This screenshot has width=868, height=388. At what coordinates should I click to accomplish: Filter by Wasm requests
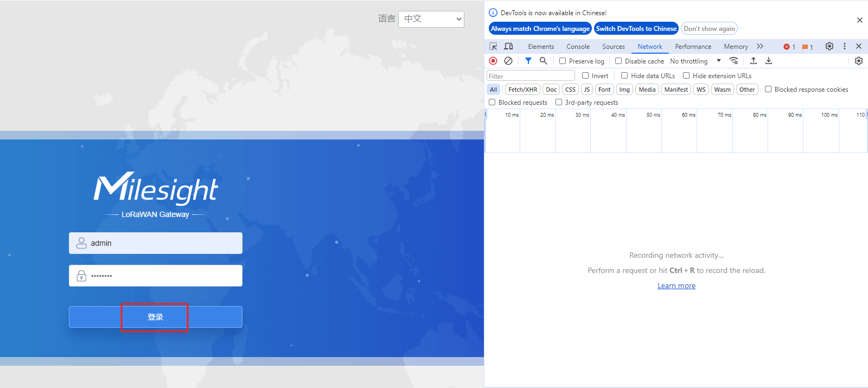click(x=722, y=90)
